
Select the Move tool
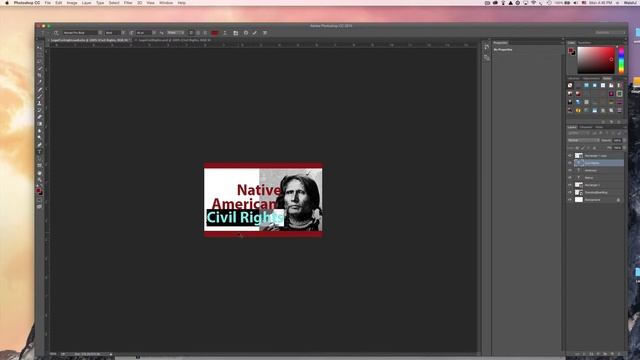(40, 47)
